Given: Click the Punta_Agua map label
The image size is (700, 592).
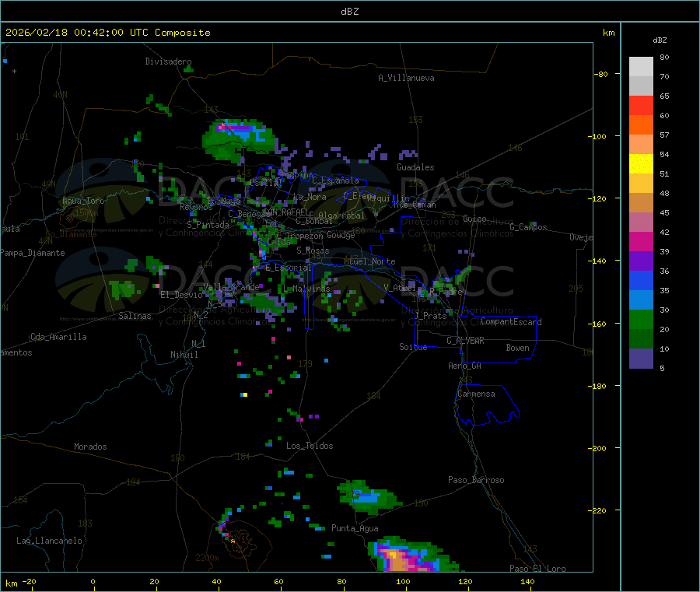Looking at the screenshot, I should 355,528.
